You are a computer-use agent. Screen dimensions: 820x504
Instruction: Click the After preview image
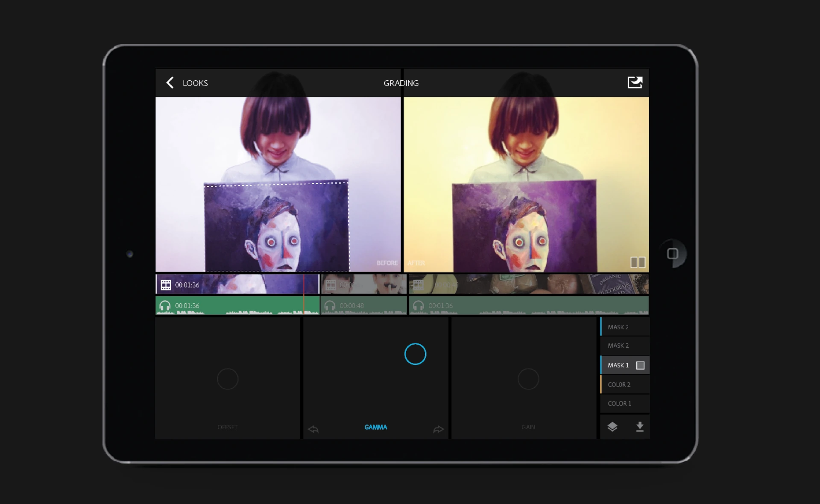526,184
